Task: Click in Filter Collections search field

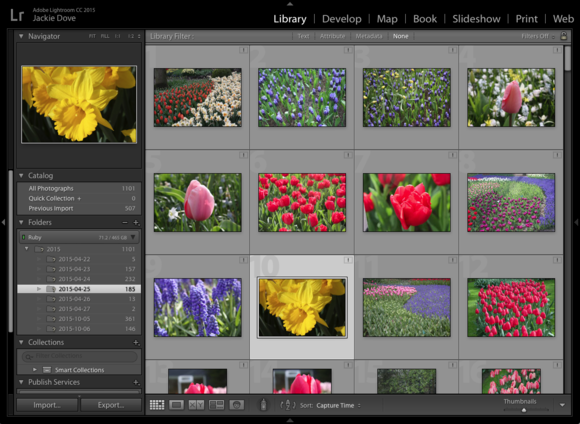Action: tap(80, 356)
